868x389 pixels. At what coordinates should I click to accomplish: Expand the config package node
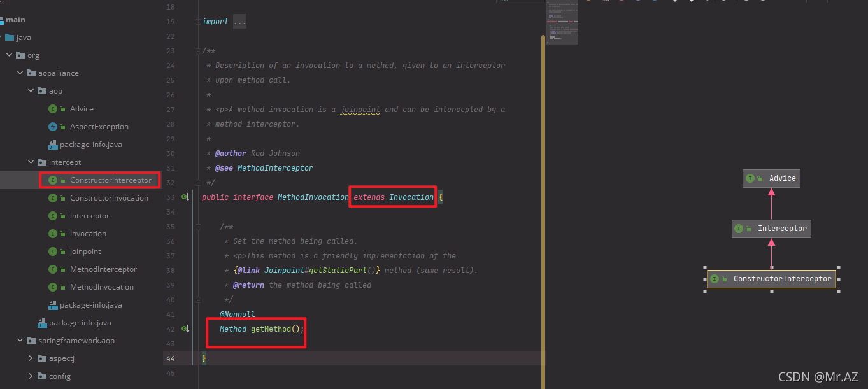click(x=31, y=376)
